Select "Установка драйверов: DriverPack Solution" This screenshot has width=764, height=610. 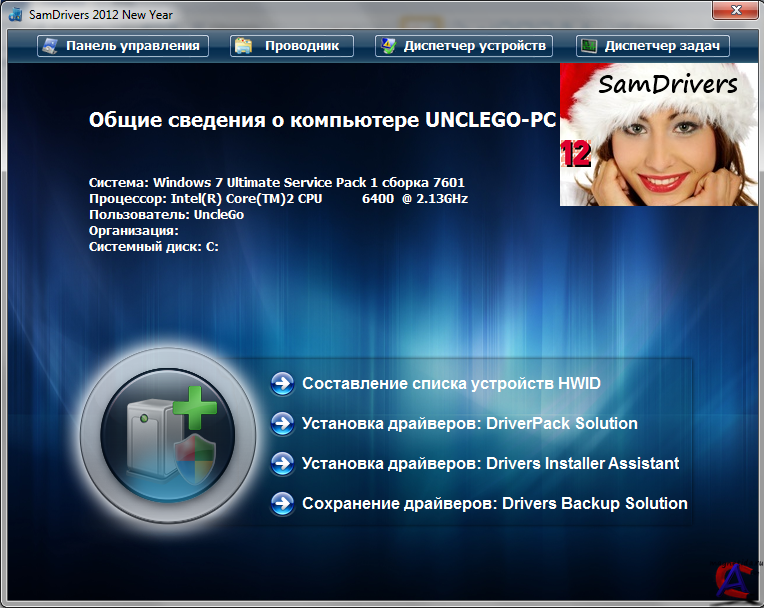469,424
